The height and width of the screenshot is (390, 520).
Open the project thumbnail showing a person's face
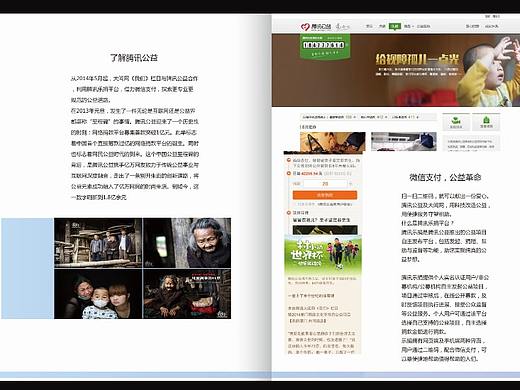[333, 141]
